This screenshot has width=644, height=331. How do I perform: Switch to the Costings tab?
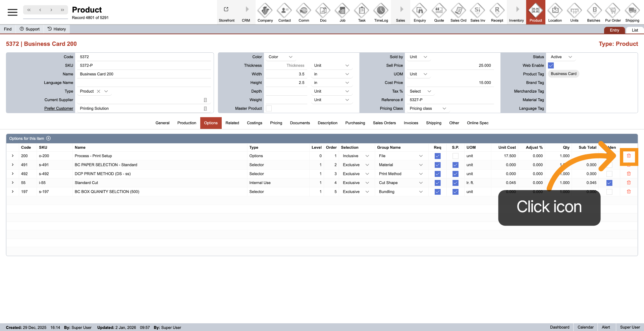pyautogui.click(x=254, y=123)
